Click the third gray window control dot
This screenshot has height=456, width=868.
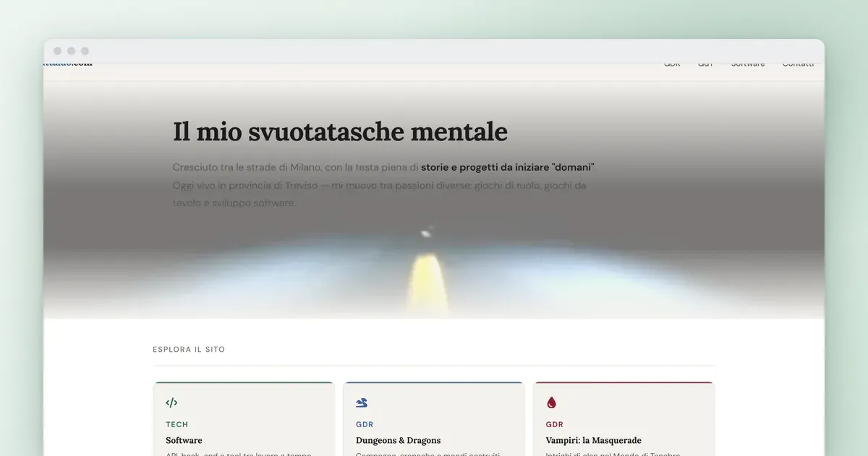pyautogui.click(x=85, y=51)
